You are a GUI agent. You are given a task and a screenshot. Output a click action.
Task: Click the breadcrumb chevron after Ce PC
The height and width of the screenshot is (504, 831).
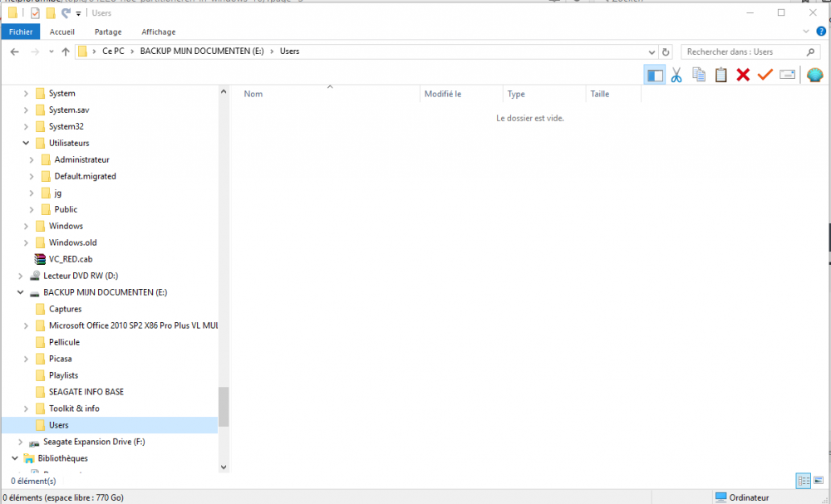[x=132, y=51]
